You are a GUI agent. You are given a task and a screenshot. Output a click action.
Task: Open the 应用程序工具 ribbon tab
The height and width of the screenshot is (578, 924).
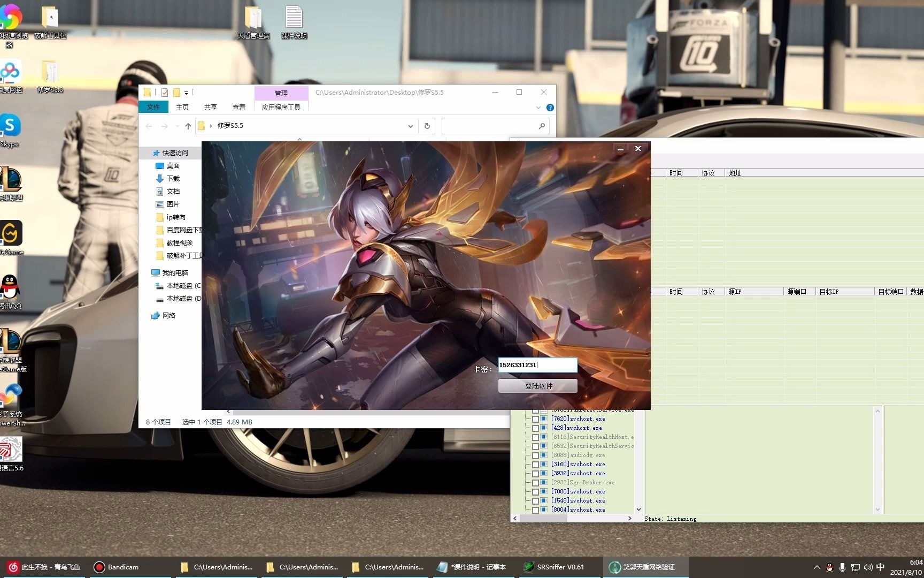281,107
